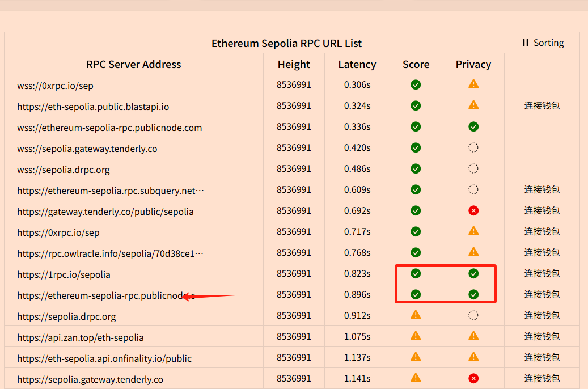Click Ethereum Sepolia RPC URL List title
Viewport: 588px width, 389px height.
coord(286,43)
